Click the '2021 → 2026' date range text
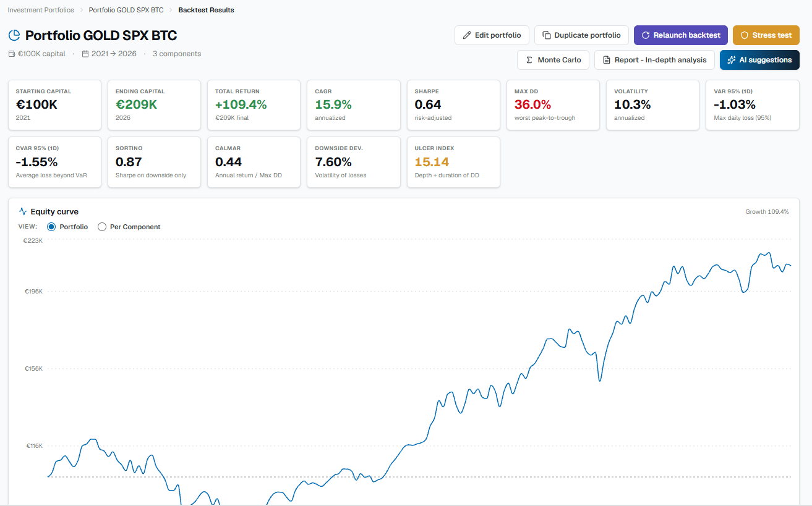Image resolution: width=812 pixels, height=506 pixels. [114, 54]
